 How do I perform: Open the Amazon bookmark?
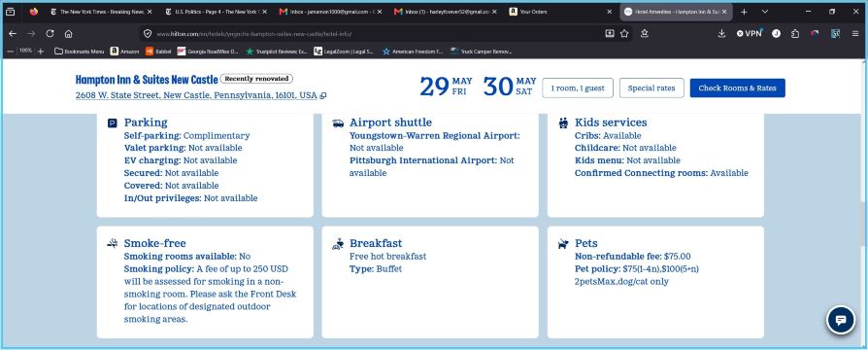click(x=124, y=51)
